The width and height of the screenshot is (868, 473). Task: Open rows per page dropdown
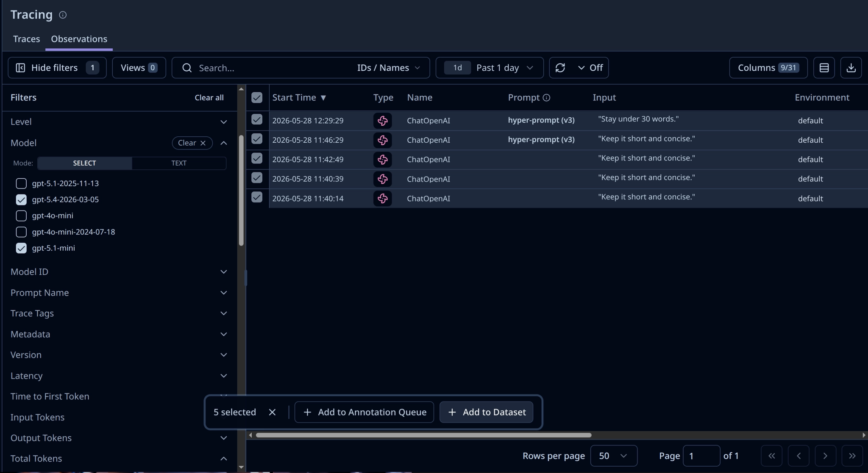click(613, 456)
